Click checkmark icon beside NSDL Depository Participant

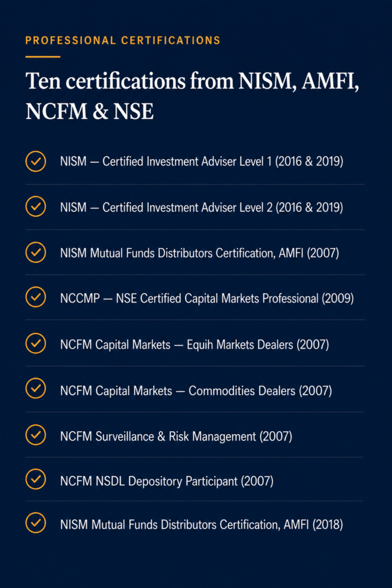(36, 479)
